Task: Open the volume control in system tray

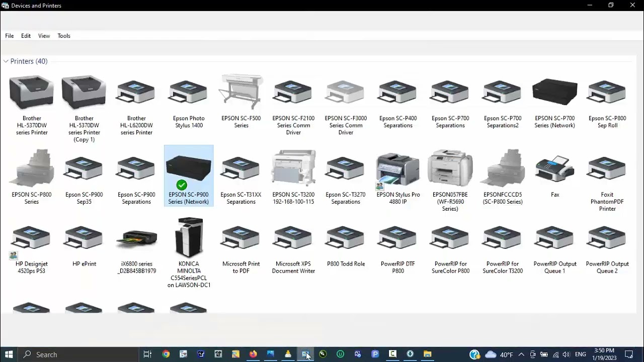Action: (x=566, y=354)
